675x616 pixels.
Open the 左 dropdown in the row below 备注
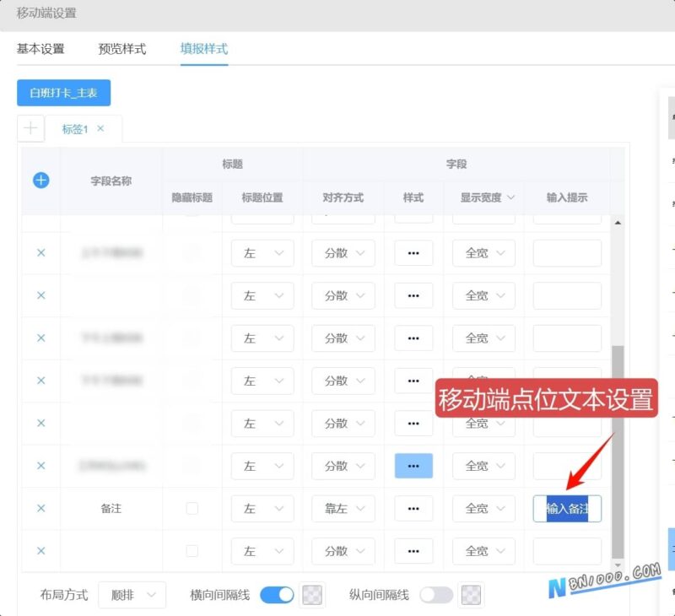pyautogui.click(x=262, y=551)
